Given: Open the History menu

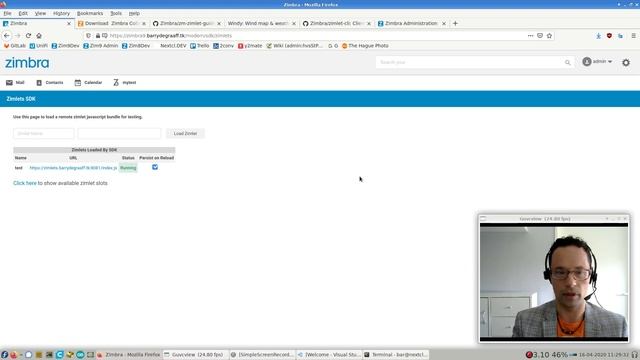Looking at the screenshot, I should pyautogui.click(x=61, y=13).
